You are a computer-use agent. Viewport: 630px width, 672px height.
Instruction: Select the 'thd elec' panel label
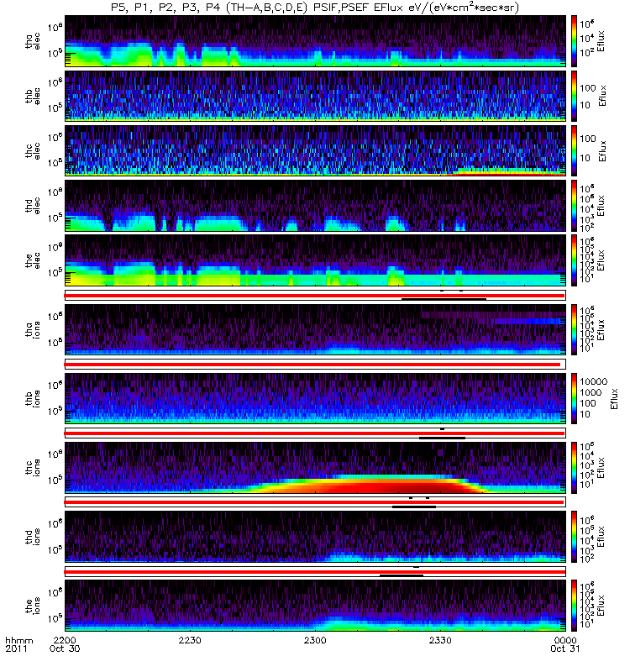click(33, 206)
